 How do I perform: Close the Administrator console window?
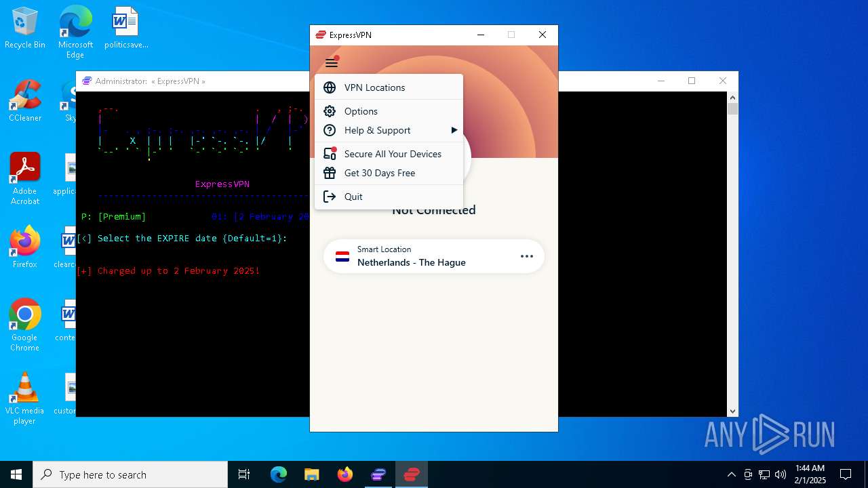pos(723,81)
